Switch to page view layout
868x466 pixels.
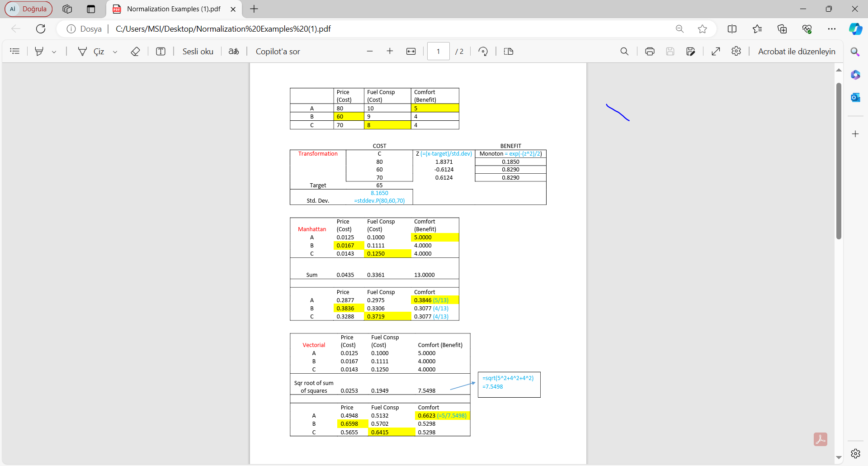tap(509, 52)
